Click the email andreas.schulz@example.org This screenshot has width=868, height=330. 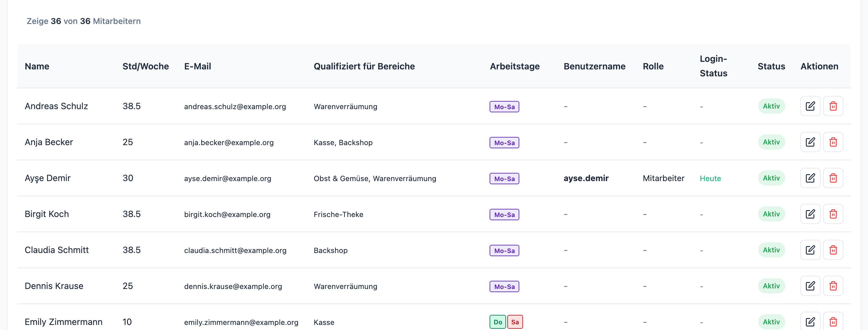pyautogui.click(x=235, y=106)
